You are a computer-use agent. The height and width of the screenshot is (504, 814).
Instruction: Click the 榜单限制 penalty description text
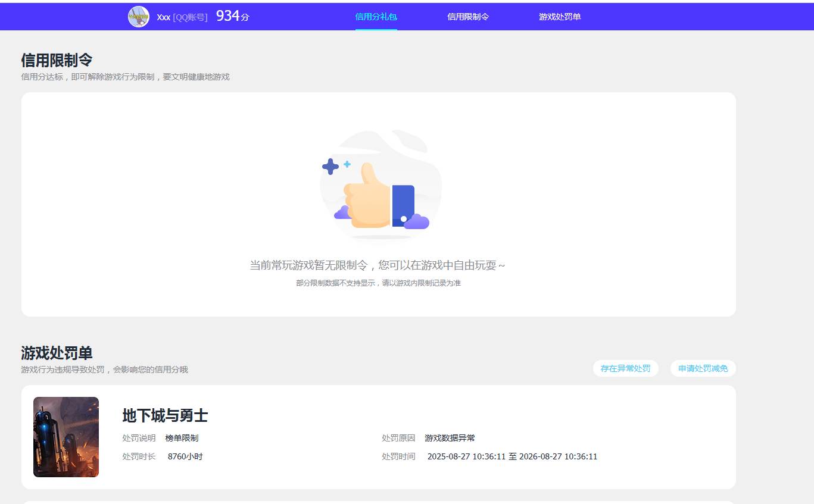pos(182,437)
